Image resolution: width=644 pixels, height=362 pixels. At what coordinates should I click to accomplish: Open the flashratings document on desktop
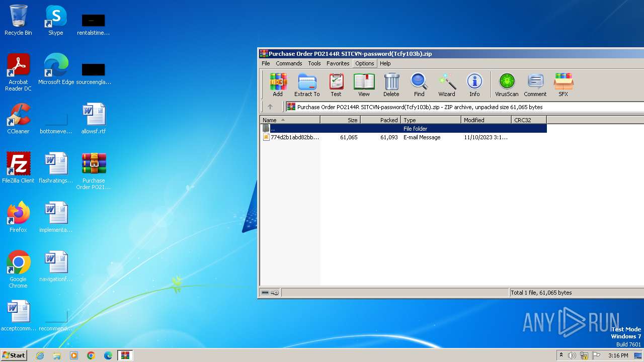(x=56, y=168)
